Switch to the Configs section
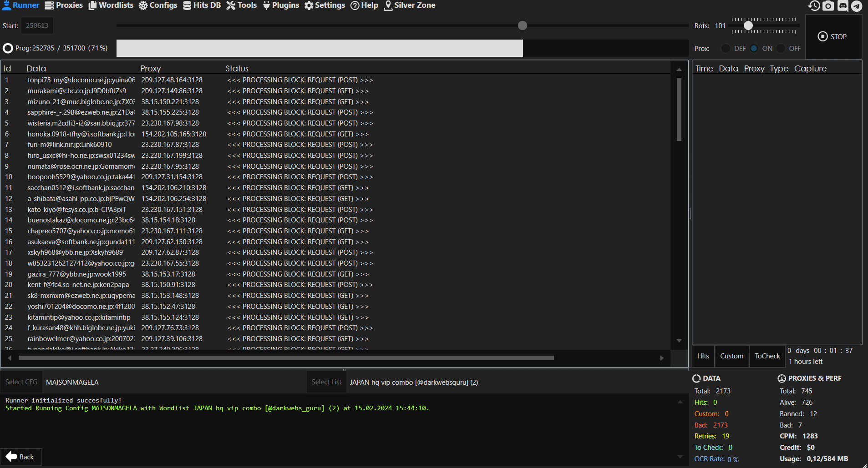868x468 pixels. pos(158,5)
